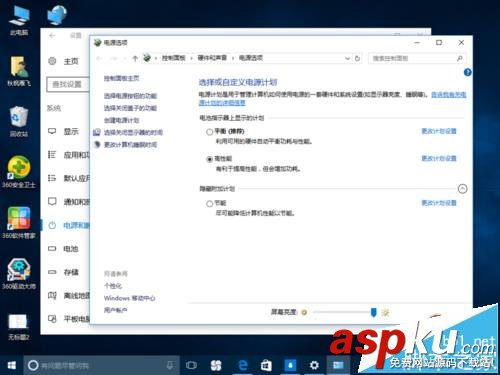The image size is (500, 375).
Task: Launch 360软件管家 from the desktop
Action: pos(19,223)
